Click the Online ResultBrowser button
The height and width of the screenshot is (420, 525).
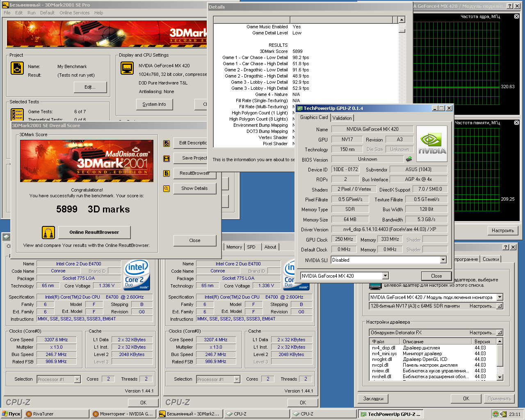[x=94, y=232]
